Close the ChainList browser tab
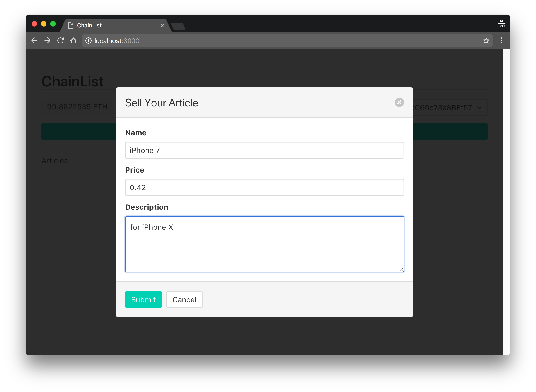The width and height of the screenshot is (536, 392). pos(162,26)
